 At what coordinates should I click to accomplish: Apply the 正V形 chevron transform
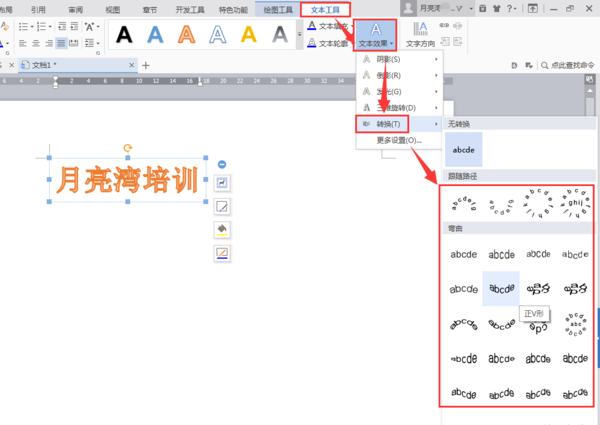point(501,289)
